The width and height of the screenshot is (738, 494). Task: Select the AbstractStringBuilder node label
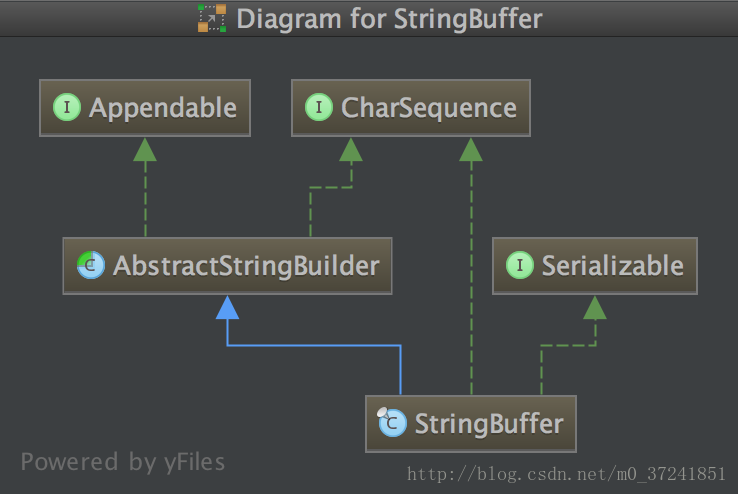[246, 266]
